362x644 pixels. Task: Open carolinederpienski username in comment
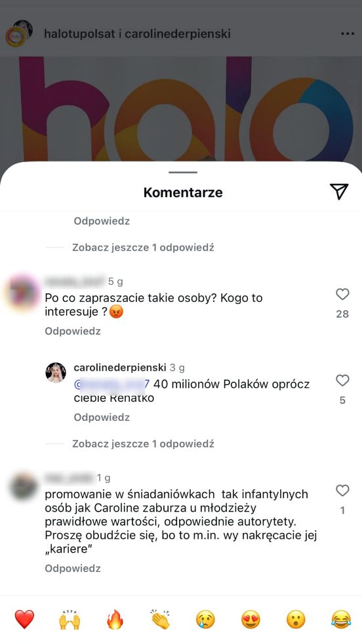point(120,367)
